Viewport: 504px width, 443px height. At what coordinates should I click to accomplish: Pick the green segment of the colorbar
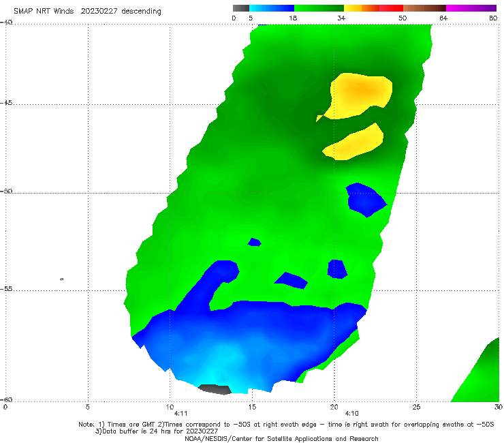pyautogui.click(x=319, y=8)
